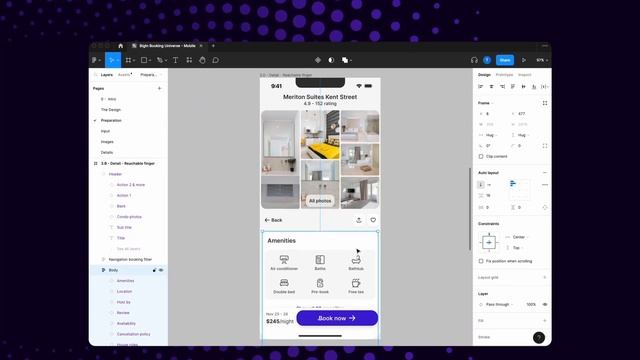Viewport: 640px width, 360px height.
Task: Select the Frame tool
Action: pos(128,60)
